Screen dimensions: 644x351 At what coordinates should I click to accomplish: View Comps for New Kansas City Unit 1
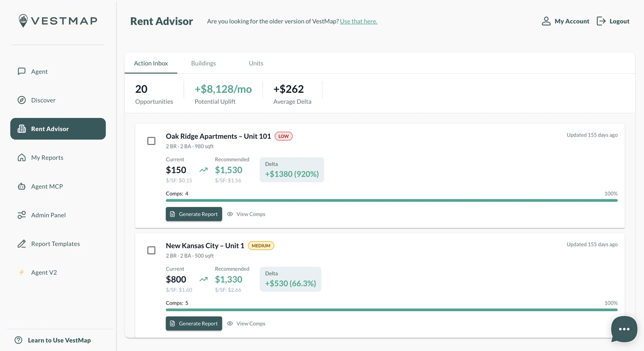(246, 323)
